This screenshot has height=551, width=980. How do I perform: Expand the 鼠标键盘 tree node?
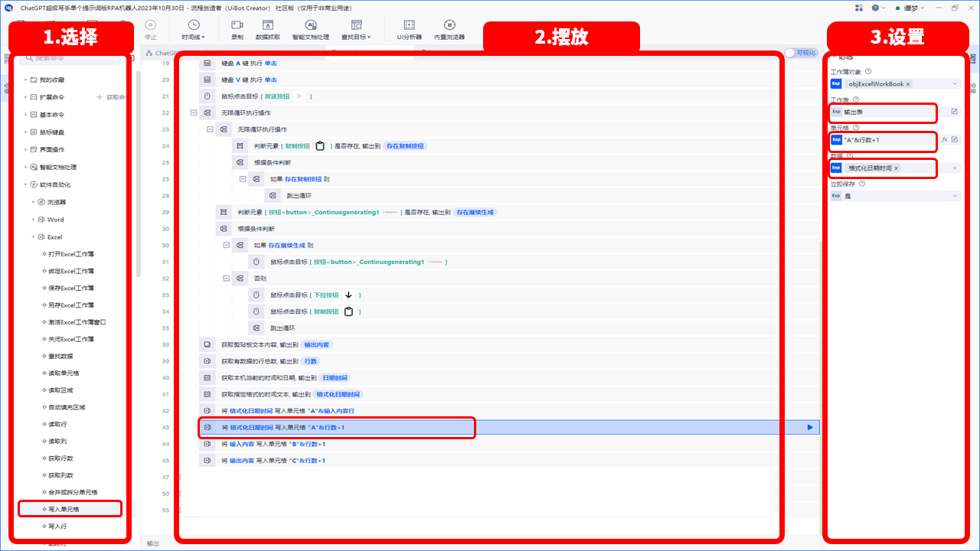pos(24,132)
